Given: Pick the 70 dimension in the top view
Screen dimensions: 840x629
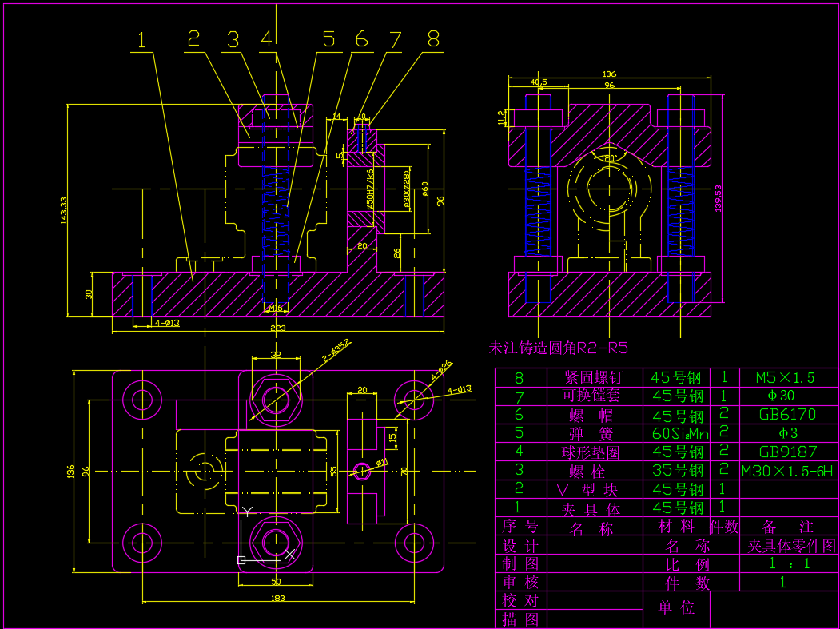Looking at the screenshot, I should [x=404, y=471].
